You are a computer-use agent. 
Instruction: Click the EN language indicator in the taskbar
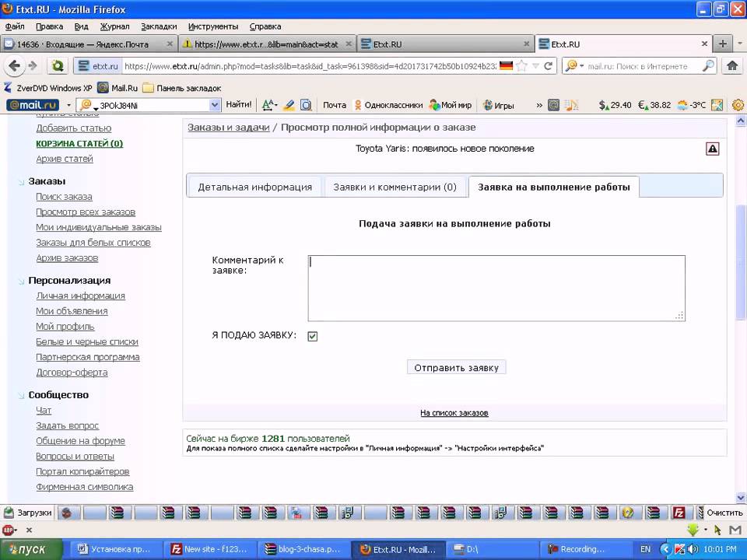point(645,549)
